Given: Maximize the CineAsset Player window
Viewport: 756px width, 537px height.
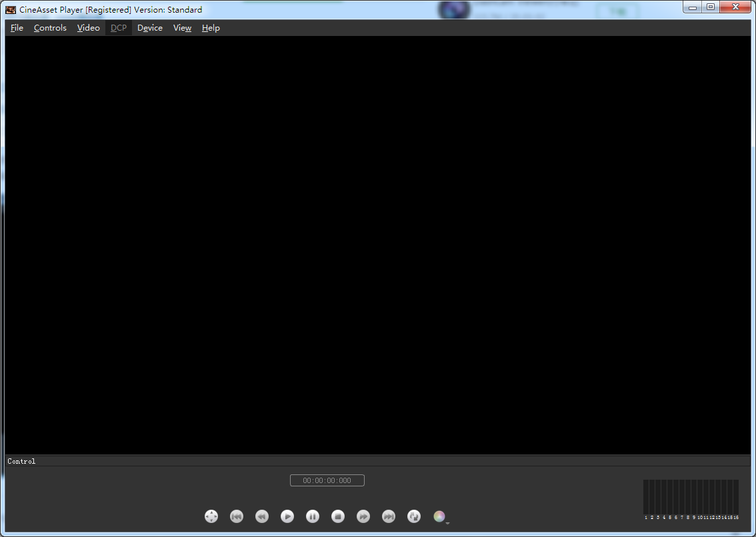Looking at the screenshot, I should coord(711,7).
